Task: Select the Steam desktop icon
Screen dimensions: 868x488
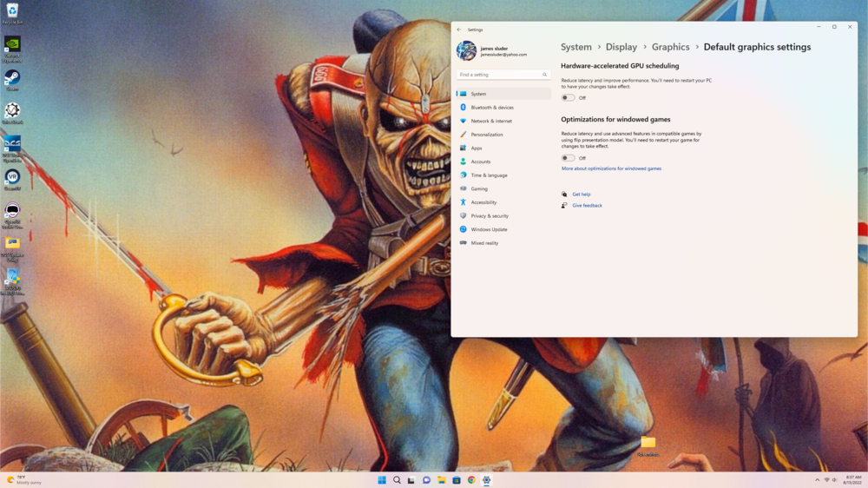Action: coord(12,80)
